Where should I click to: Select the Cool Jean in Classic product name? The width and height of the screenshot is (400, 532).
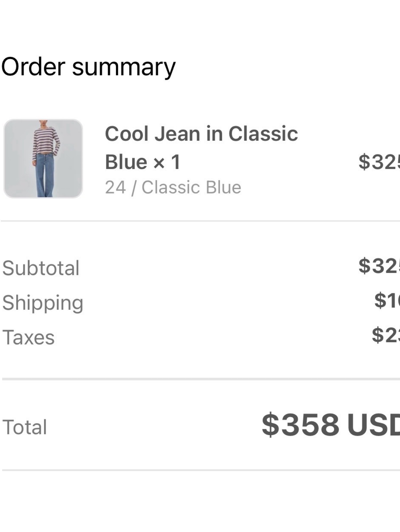tap(202, 134)
